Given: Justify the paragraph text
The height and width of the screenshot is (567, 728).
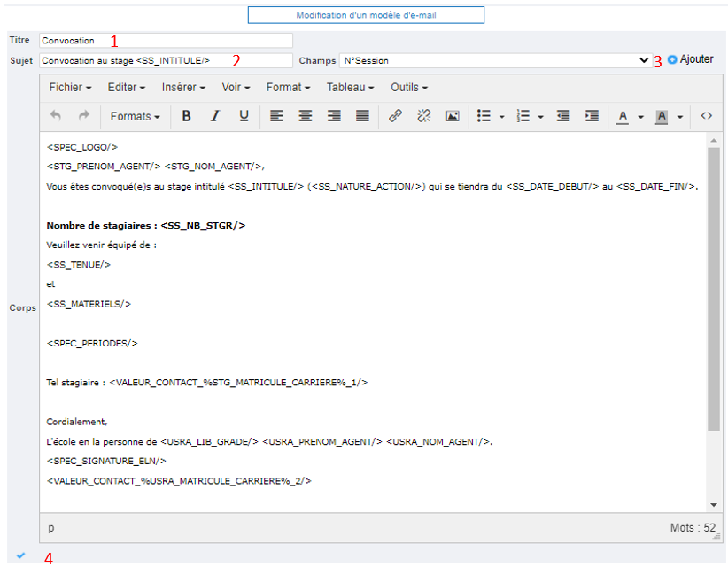Looking at the screenshot, I should (362, 116).
